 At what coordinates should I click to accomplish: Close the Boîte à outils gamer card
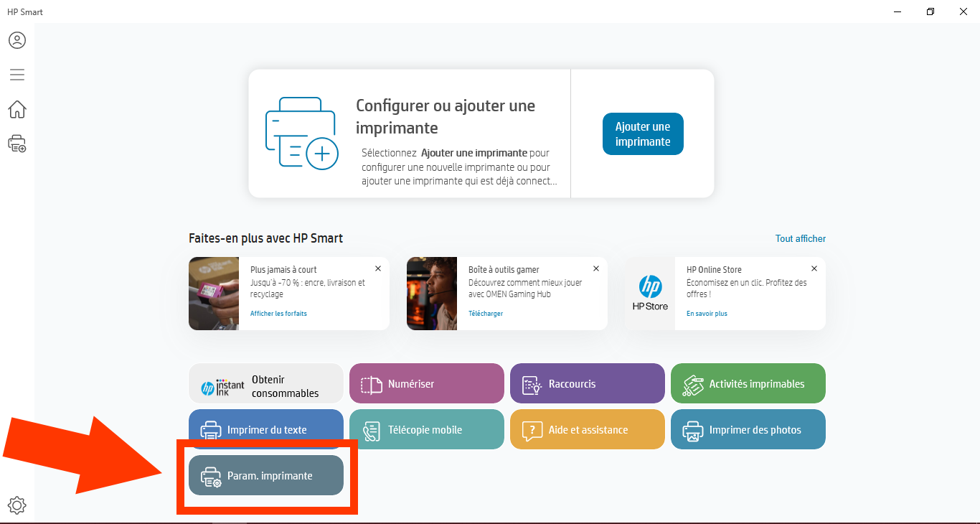tap(596, 268)
